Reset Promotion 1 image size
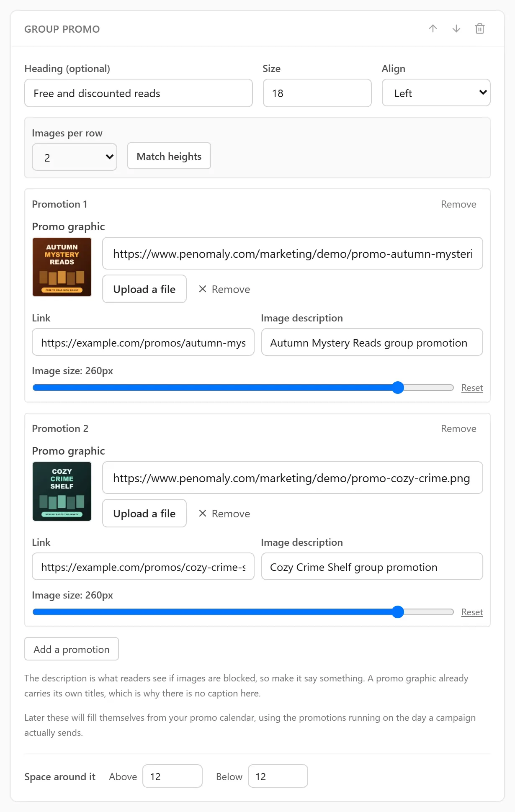This screenshot has height=812, width=515. coord(472,388)
